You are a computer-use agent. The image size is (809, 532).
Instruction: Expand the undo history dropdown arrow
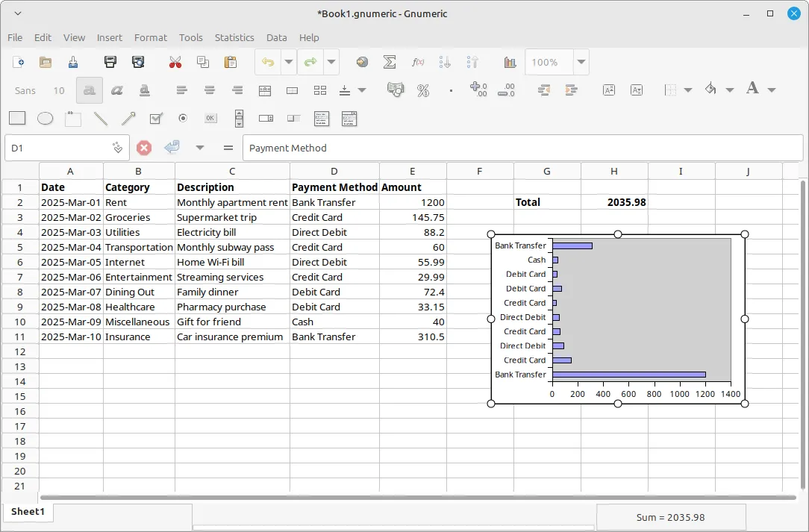click(x=289, y=63)
